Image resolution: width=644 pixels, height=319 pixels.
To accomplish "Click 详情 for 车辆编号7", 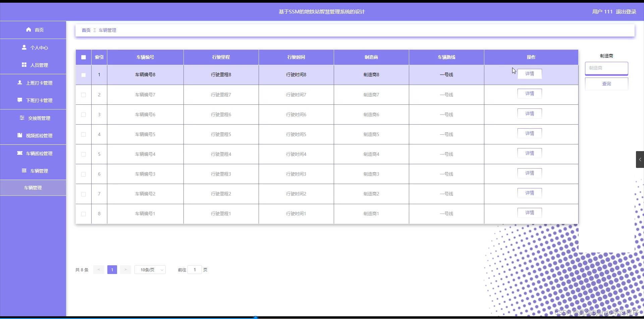I will pyautogui.click(x=530, y=94).
